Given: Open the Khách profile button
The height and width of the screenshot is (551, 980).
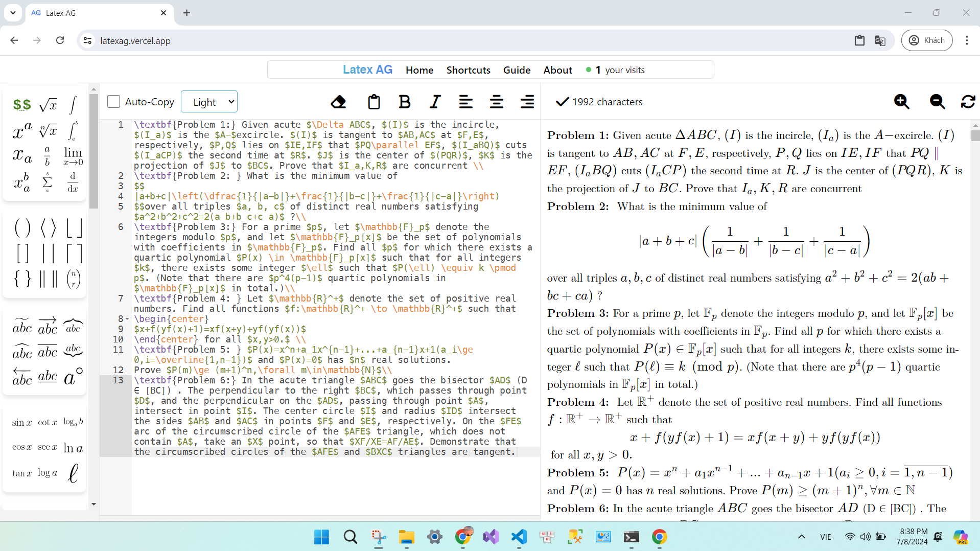Looking at the screenshot, I should [927, 40].
